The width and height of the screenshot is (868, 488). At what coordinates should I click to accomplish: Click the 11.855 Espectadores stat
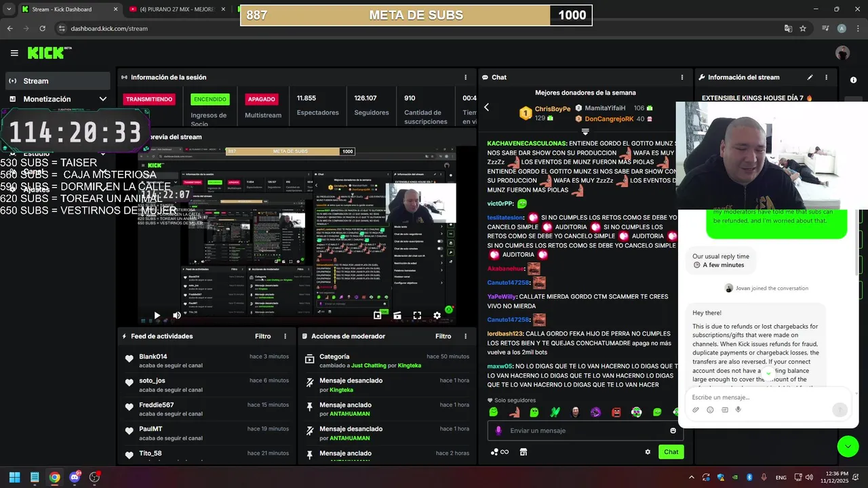tap(317, 104)
